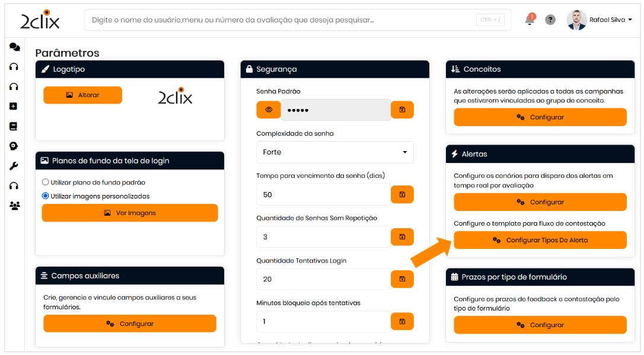Click Configurar Tipos De Alerta button

click(540, 240)
